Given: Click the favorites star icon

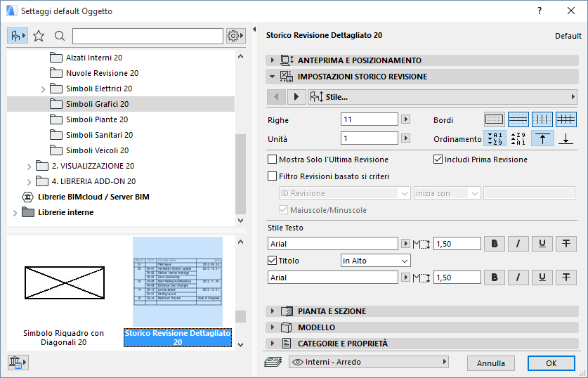Looking at the screenshot, I should (x=39, y=36).
